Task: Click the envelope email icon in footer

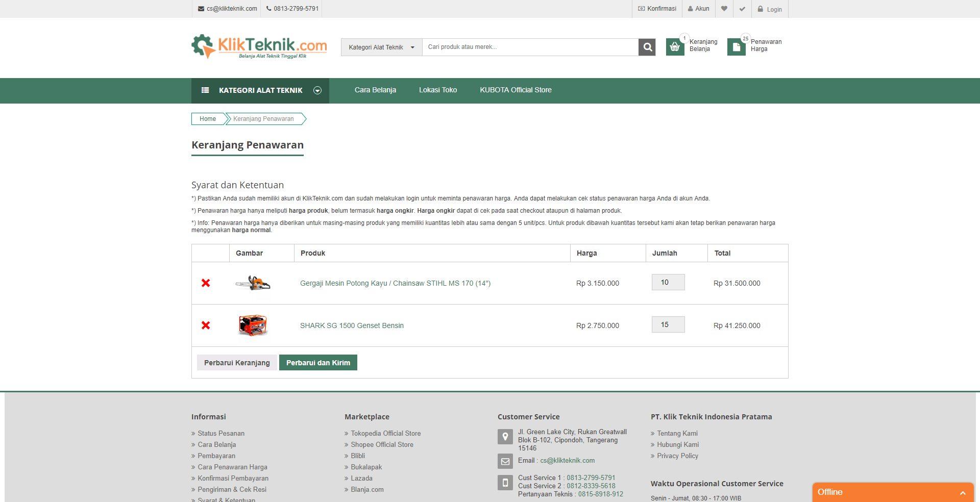Action: click(505, 461)
